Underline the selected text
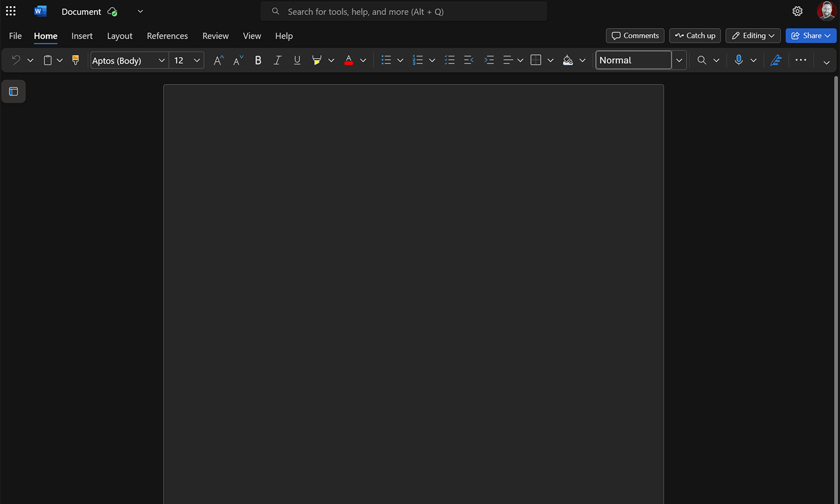Image resolution: width=840 pixels, height=504 pixels. click(x=297, y=60)
